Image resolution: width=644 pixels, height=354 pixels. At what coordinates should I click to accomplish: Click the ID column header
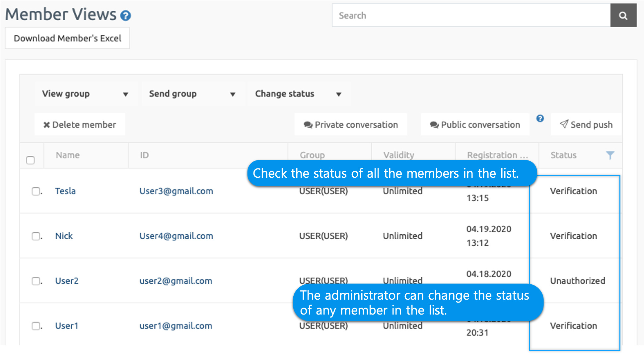(144, 155)
